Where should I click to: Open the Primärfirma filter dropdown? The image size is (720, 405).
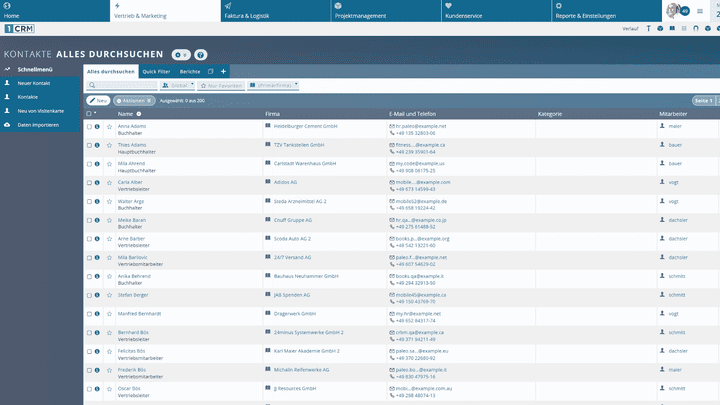[x=273, y=85]
